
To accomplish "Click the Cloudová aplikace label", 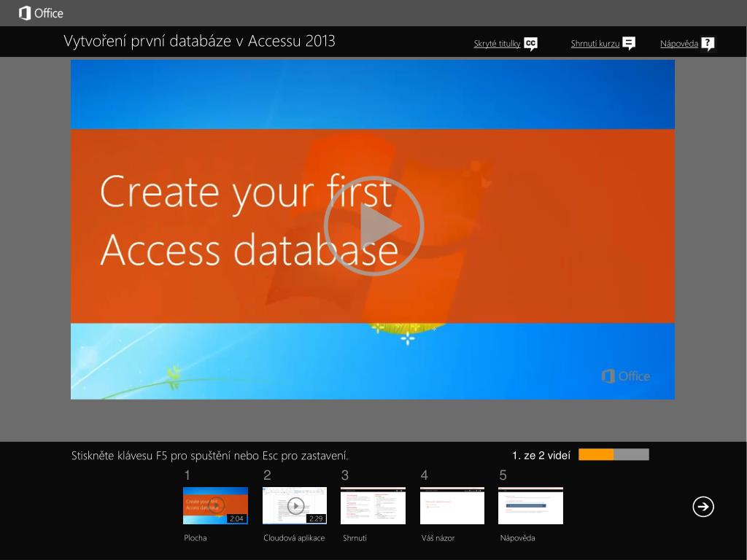I will click(294, 537).
